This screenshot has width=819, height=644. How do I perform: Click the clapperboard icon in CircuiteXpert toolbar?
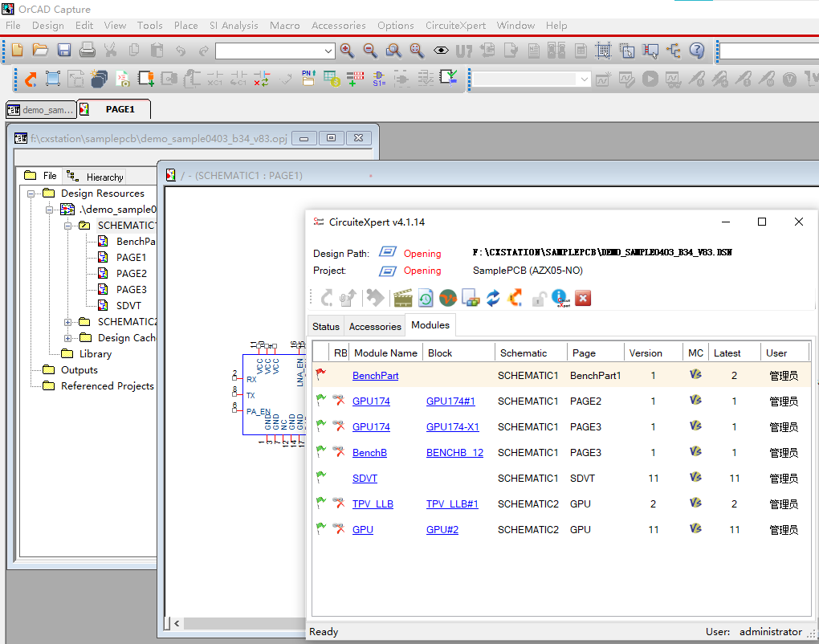tap(403, 298)
